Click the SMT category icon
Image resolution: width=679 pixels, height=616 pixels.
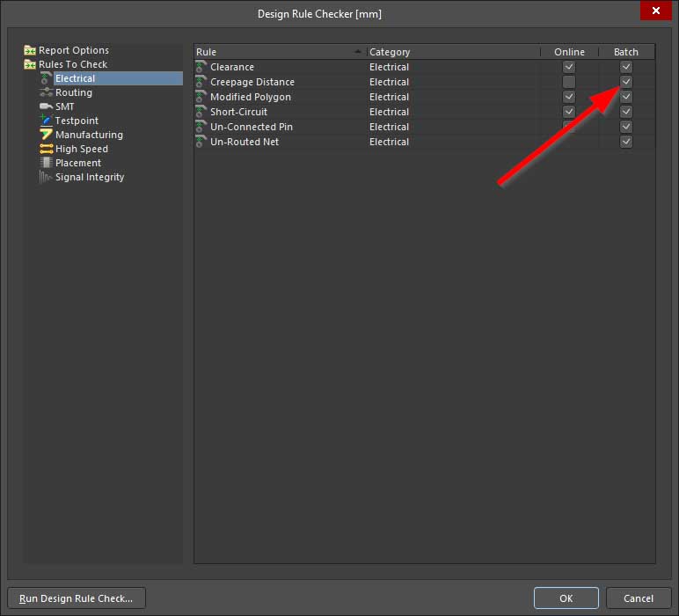pos(47,106)
